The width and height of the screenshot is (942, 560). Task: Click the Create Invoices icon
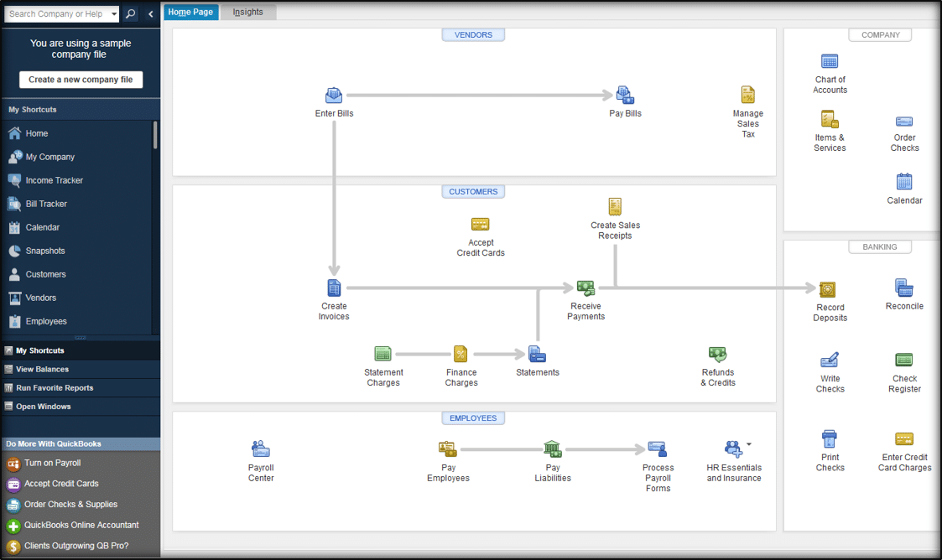click(x=334, y=287)
